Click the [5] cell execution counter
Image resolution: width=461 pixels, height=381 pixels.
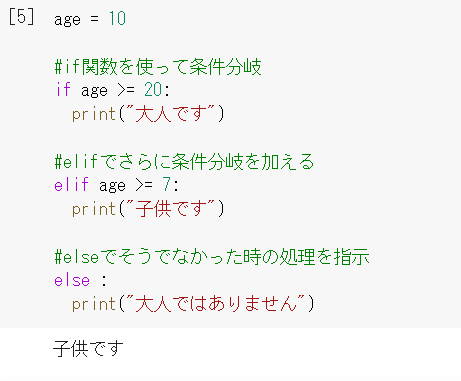coord(22,17)
